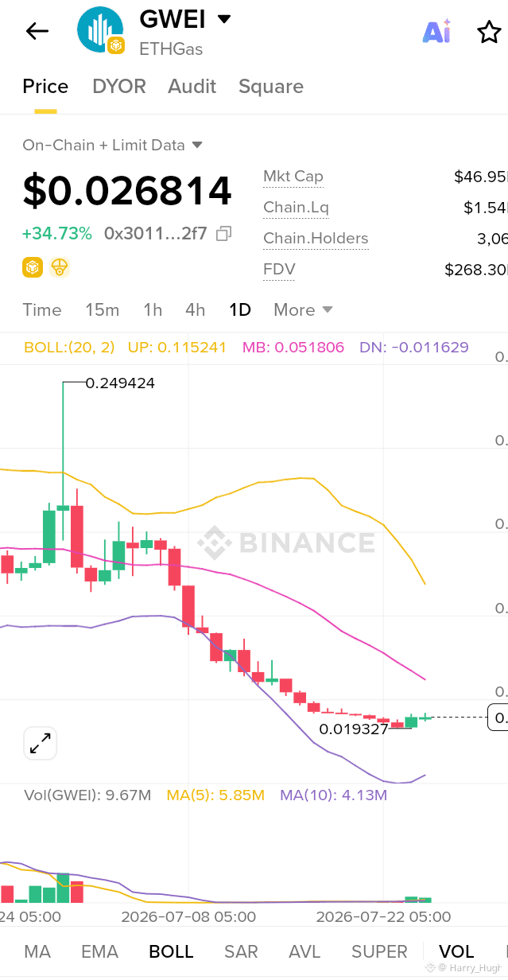This screenshot has height=980, width=508.
Task: Switch to the DYOR tab
Action: coord(119,86)
